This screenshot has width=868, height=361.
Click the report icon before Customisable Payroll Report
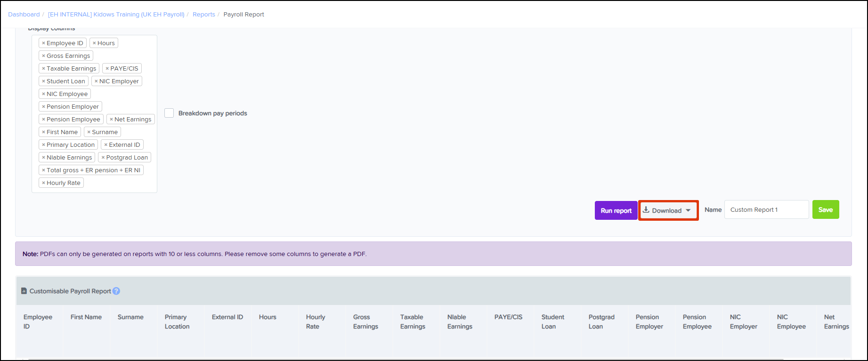click(x=24, y=291)
